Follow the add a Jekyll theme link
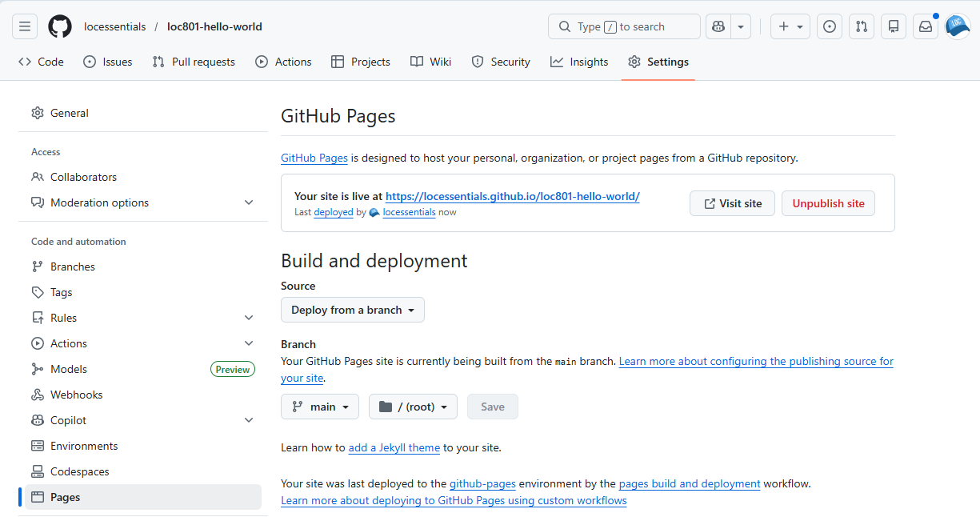Image resolution: width=980 pixels, height=517 pixels. click(x=394, y=447)
